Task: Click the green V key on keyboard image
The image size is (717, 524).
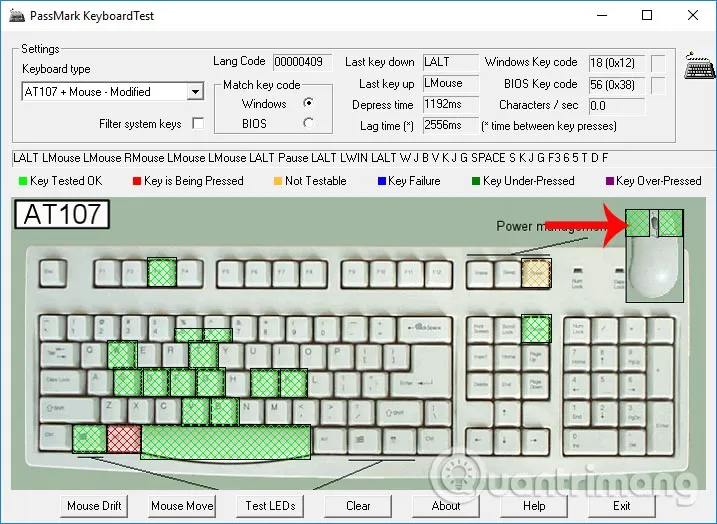Action: click(195, 411)
